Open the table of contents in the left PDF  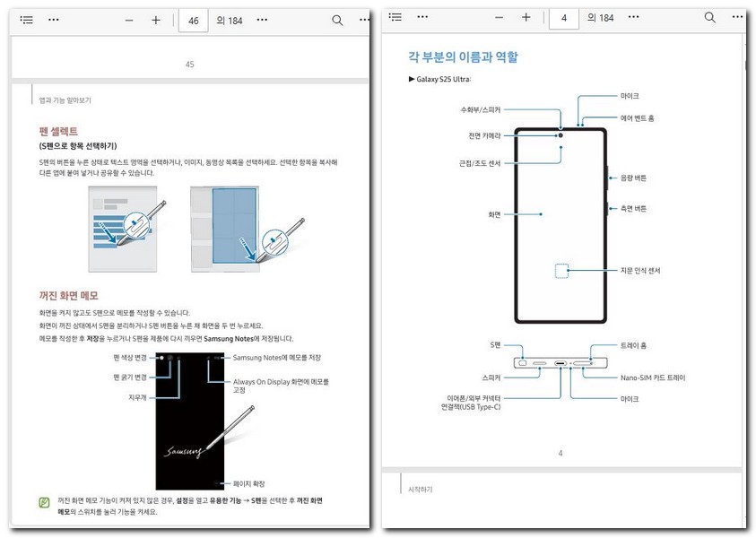tap(25, 20)
